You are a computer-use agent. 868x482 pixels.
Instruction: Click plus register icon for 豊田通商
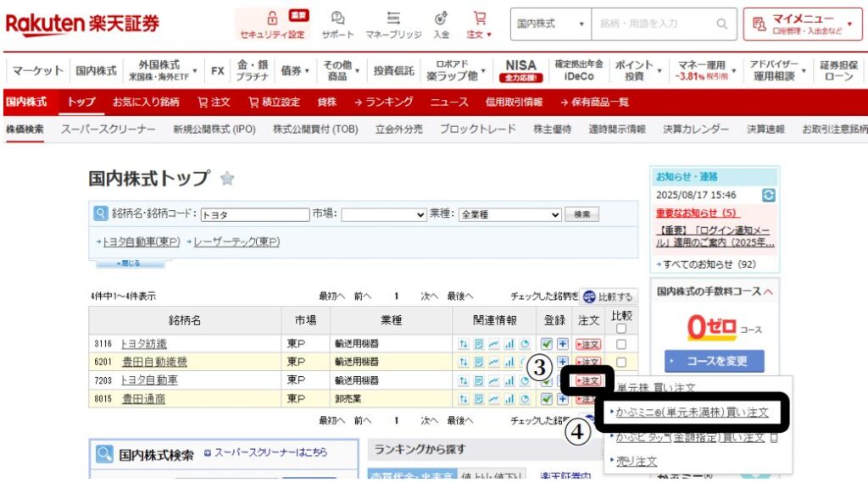[563, 398]
